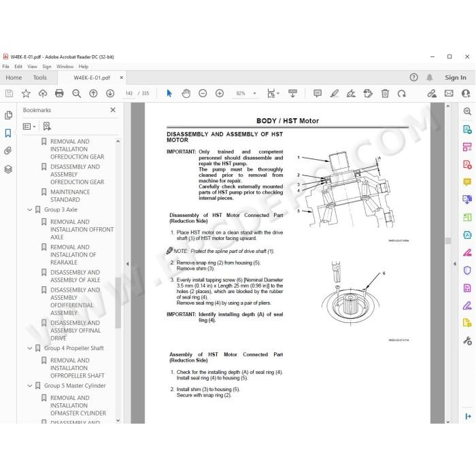Choose the arrow selection tool
This screenshot has height=476, width=476.
(169, 94)
